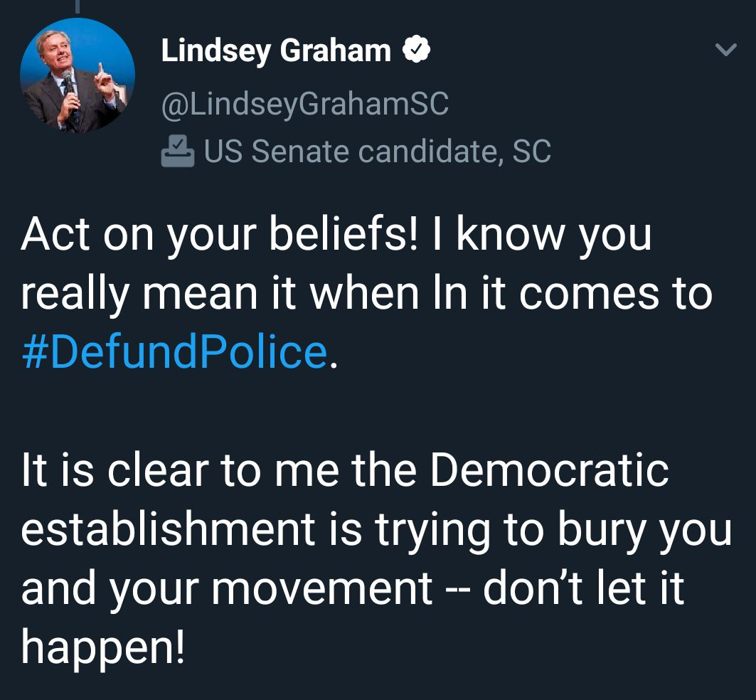The width and height of the screenshot is (756, 700).
Task: Open the @LindseyGrahamSC handle link
Action: pyautogui.click(x=305, y=104)
